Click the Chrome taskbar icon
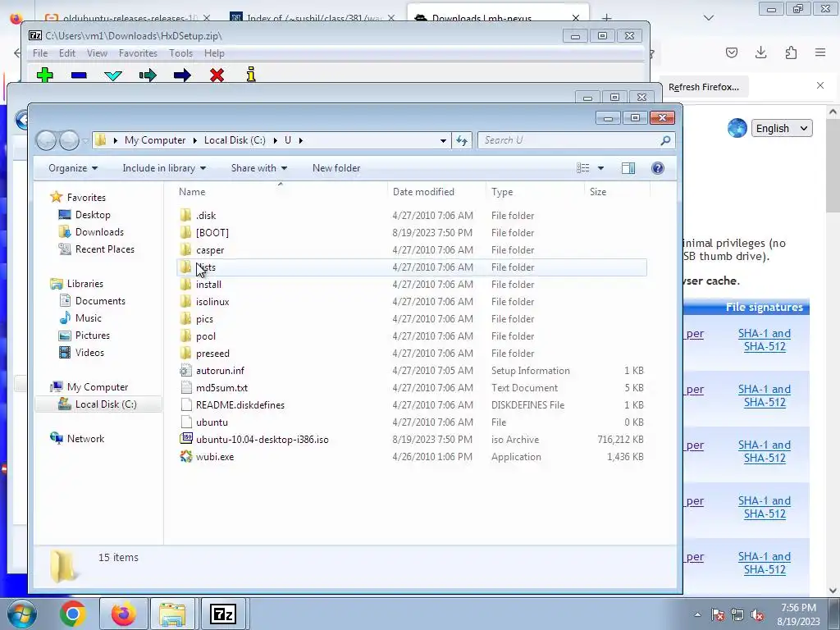Viewport: 840px width, 630px height. pyautogui.click(x=73, y=614)
